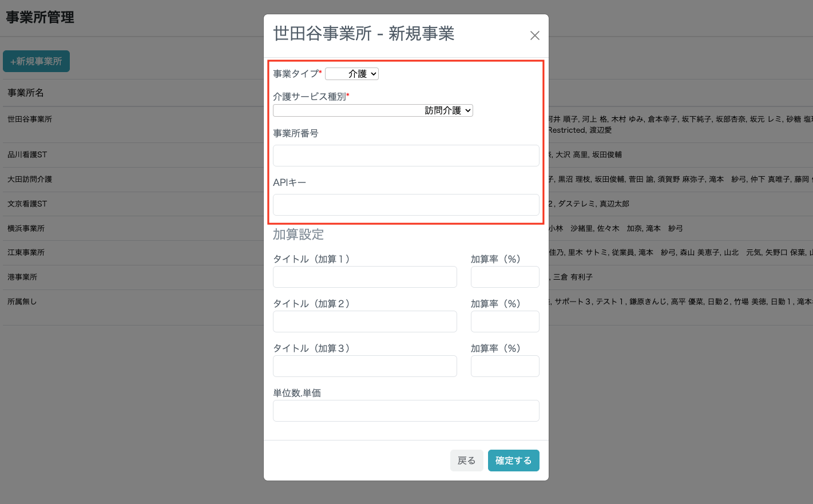Select the 横浜事業所 entry
The height and width of the screenshot is (504, 813).
(26, 228)
